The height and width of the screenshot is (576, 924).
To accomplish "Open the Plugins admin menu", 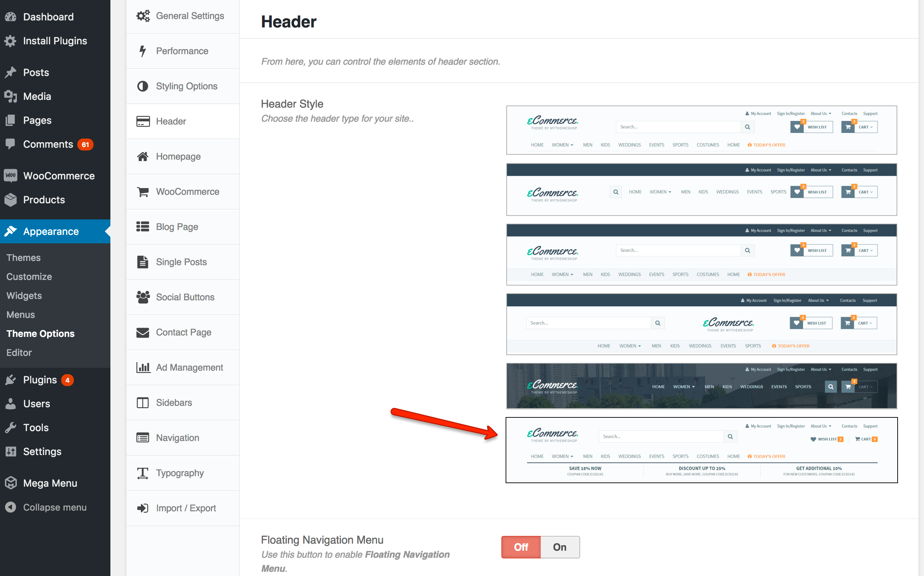I will point(40,380).
